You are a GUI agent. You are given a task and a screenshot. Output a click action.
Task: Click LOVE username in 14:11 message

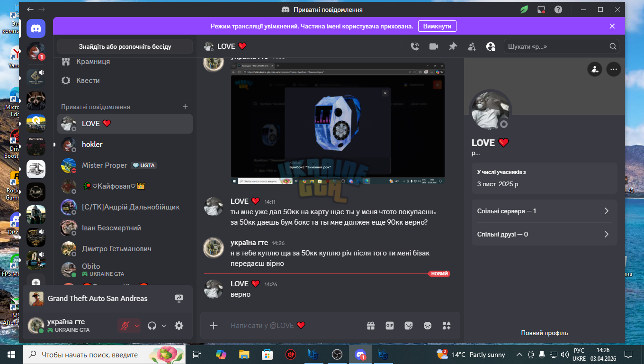click(245, 201)
